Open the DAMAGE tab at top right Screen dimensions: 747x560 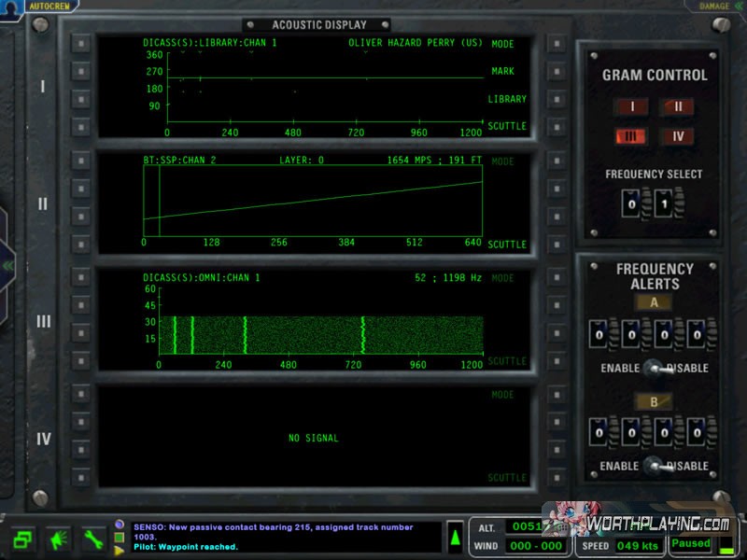click(x=714, y=6)
